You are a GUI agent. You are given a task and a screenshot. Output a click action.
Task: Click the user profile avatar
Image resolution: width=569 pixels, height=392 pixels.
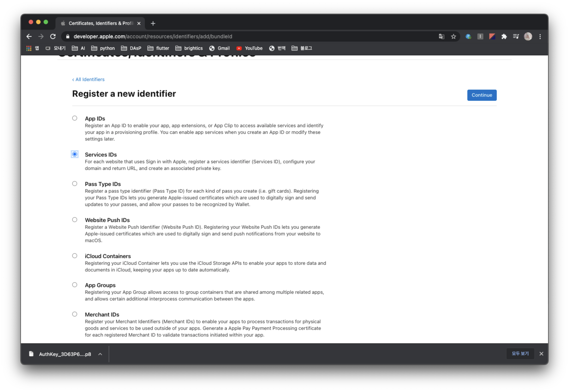point(528,37)
